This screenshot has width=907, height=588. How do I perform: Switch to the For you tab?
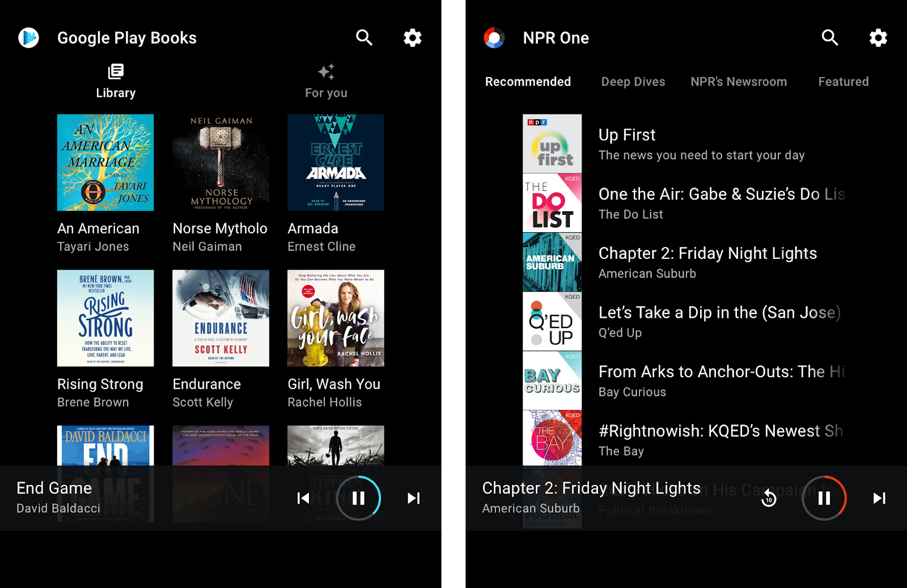[x=326, y=82]
